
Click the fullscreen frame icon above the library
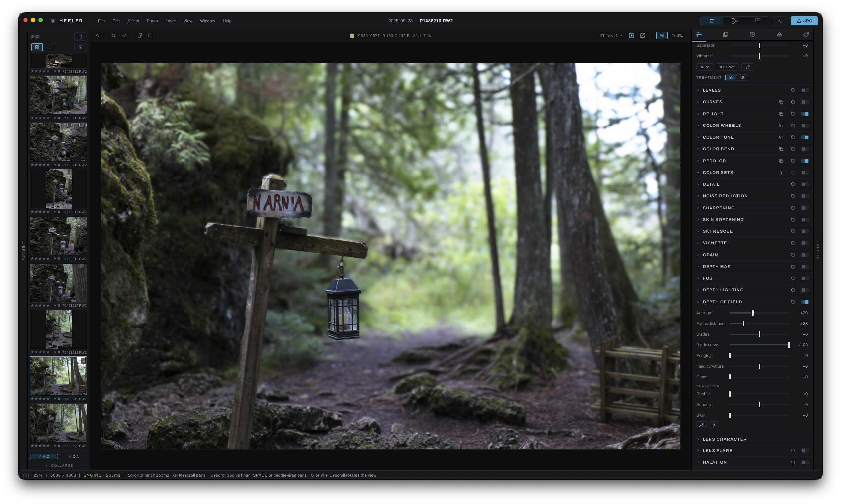(x=80, y=36)
